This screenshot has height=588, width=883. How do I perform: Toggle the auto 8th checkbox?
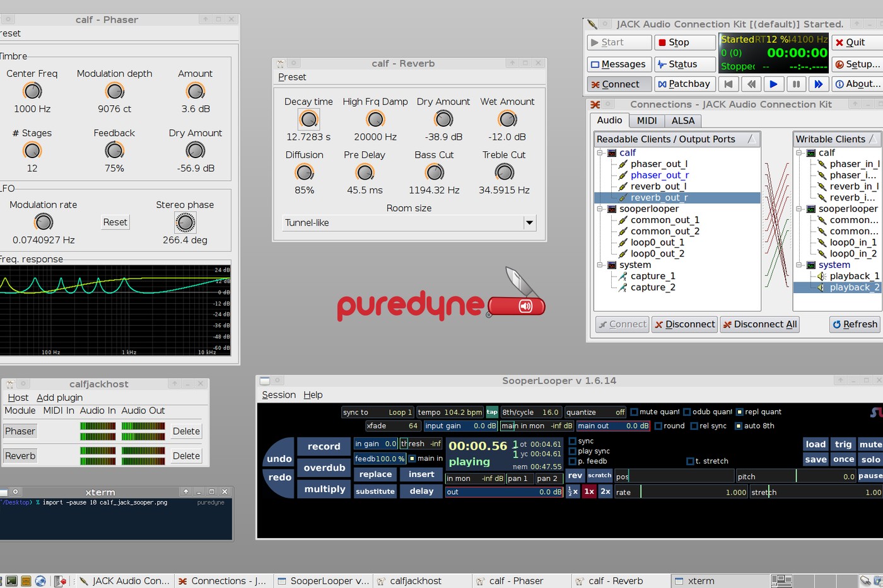[739, 426]
